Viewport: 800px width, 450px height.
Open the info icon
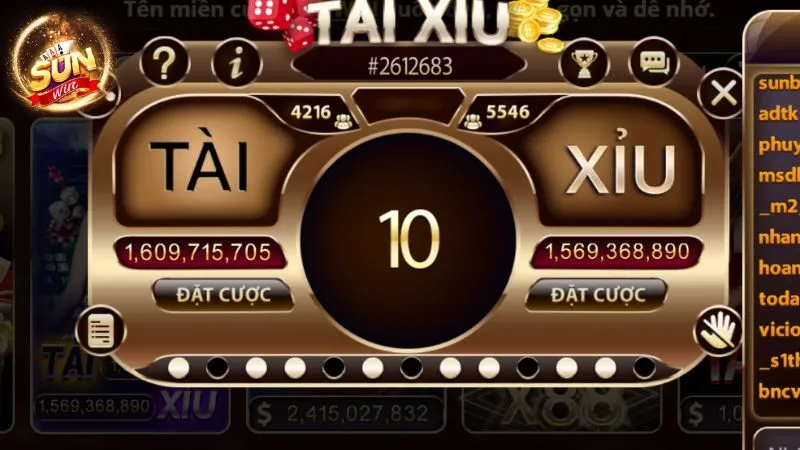(236, 64)
